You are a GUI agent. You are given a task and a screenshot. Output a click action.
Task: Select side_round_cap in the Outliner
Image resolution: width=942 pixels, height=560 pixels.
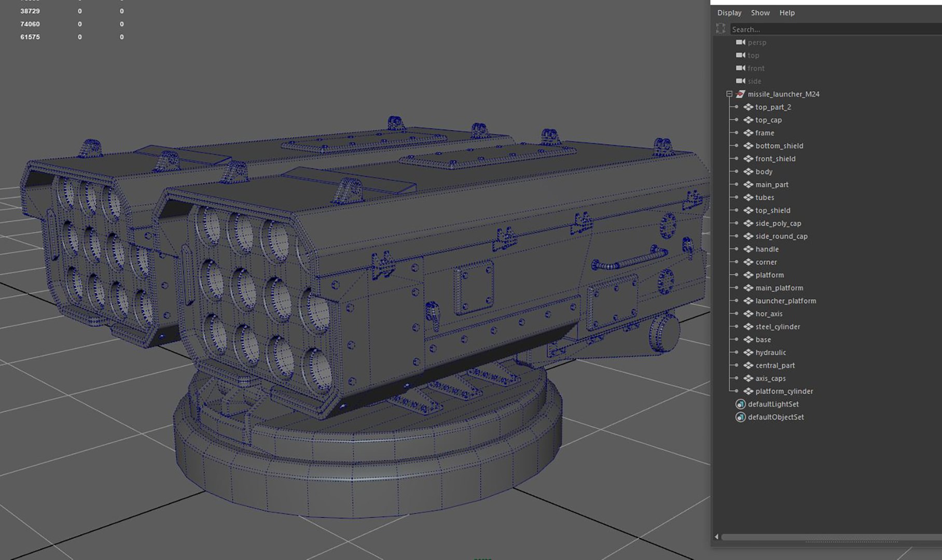click(x=781, y=236)
